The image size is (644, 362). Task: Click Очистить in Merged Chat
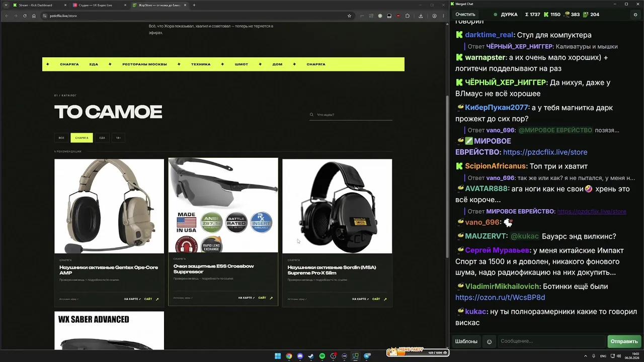(465, 15)
